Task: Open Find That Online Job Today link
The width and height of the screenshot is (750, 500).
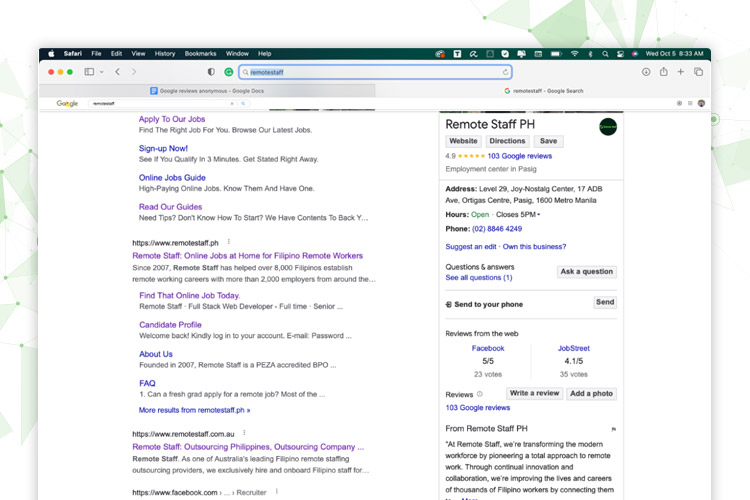Action: tap(189, 295)
